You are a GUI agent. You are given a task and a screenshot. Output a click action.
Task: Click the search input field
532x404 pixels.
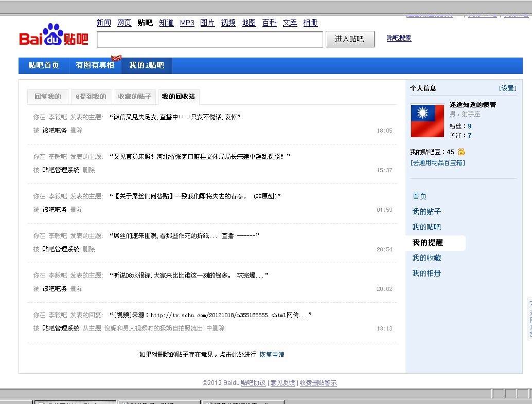tap(210, 40)
